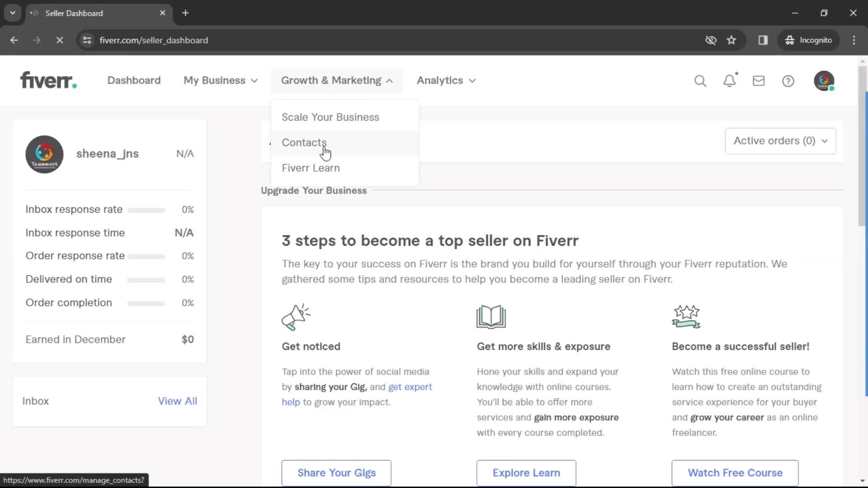
Task: Click the Share Your Gigs button
Action: [x=337, y=473]
